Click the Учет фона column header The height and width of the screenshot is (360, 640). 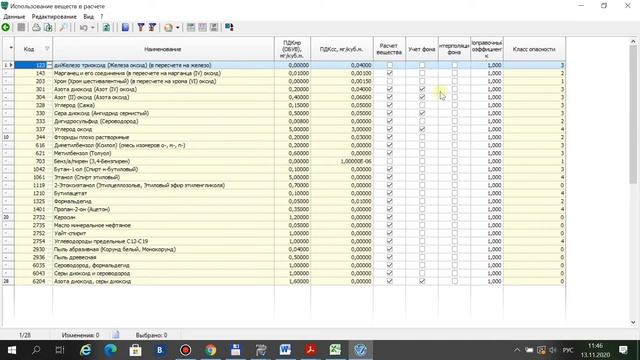[x=422, y=49]
